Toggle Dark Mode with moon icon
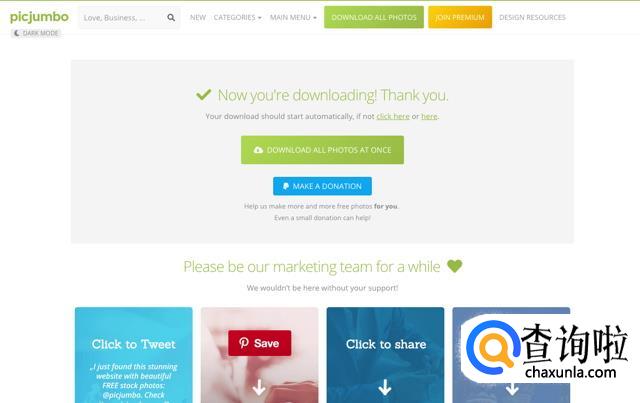This screenshot has height=403, width=640. (x=36, y=33)
